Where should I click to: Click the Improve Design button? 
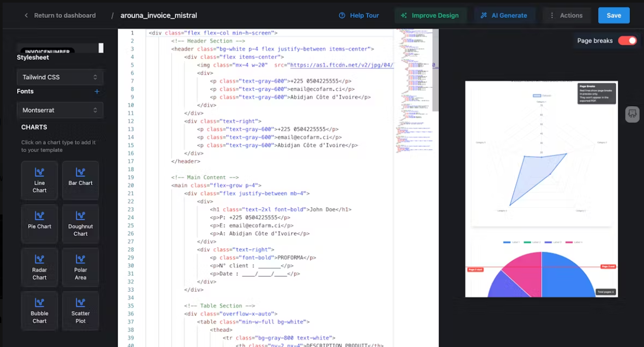(430, 16)
